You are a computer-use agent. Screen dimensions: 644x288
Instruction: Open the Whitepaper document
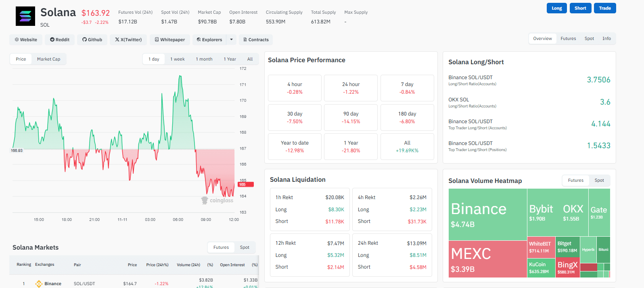(x=170, y=40)
